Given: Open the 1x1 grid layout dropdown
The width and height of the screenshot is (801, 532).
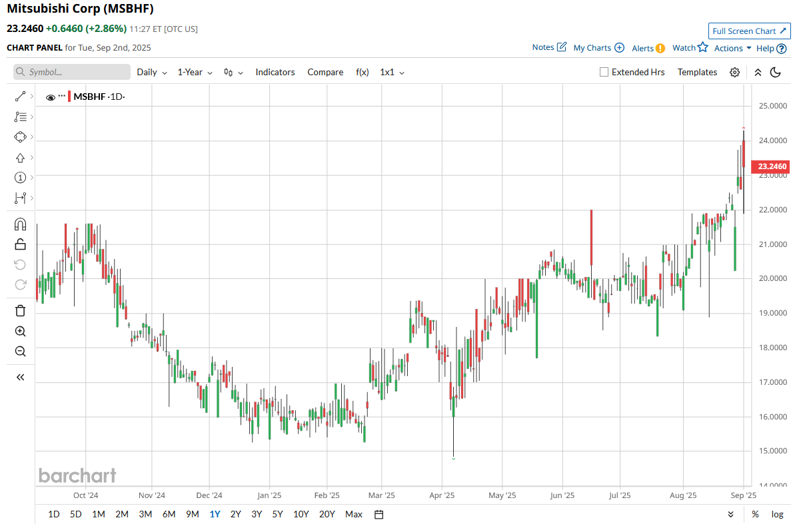Looking at the screenshot, I should 392,72.
